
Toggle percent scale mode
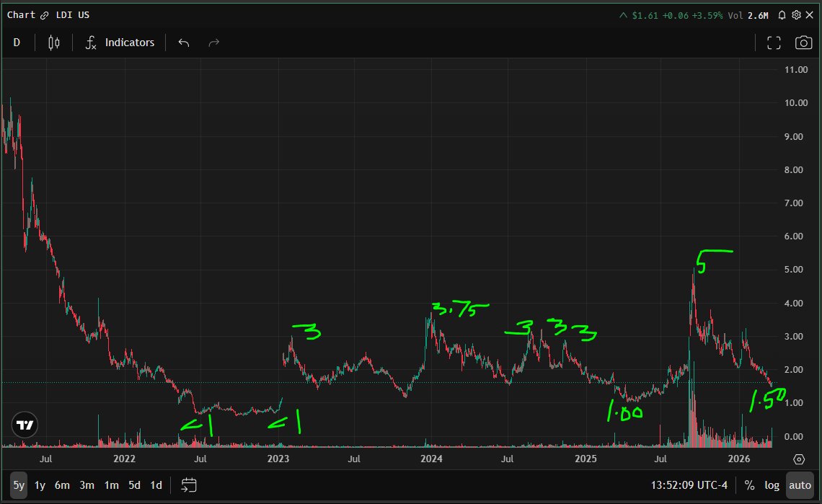pos(750,485)
